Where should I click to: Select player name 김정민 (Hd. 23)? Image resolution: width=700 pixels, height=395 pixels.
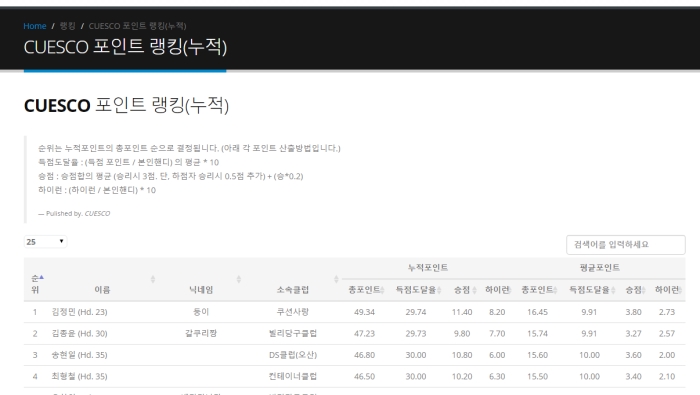[79, 312]
